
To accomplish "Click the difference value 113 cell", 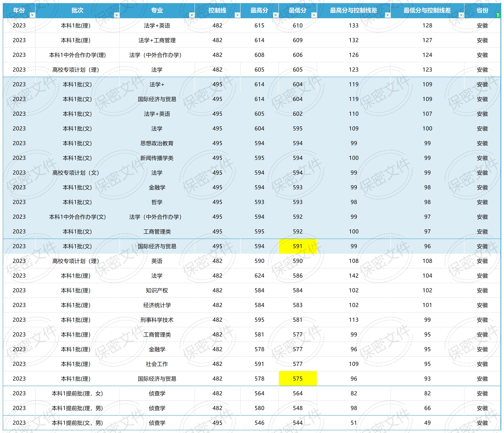I will coord(354,320).
